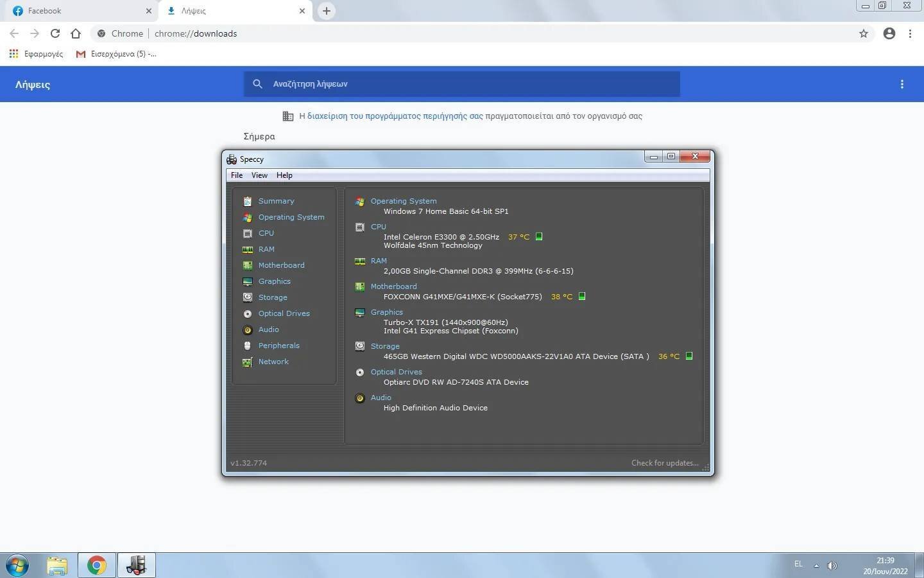Screen dimensions: 924x578
Task: Click the Summary sidebar icon in Speccy
Action: (248, 201)
